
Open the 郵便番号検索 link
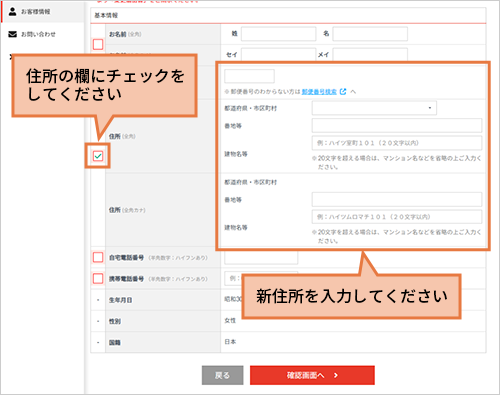tap(319, 92)
